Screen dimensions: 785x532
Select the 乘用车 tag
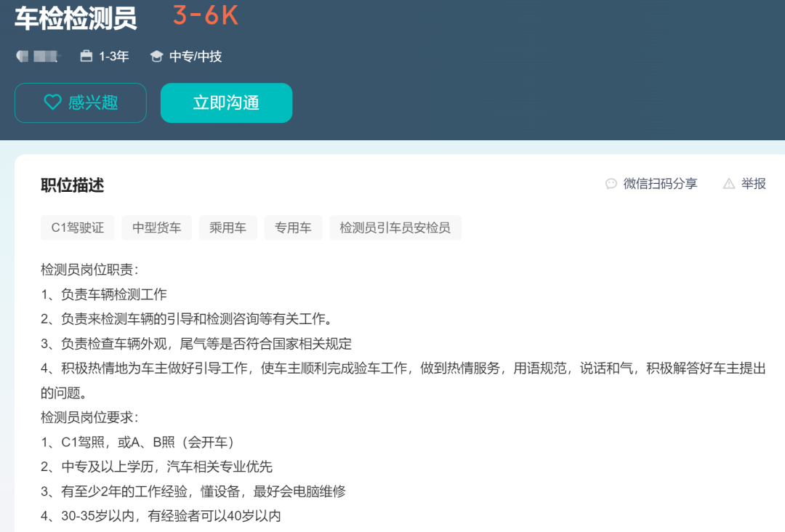(228, 227)
